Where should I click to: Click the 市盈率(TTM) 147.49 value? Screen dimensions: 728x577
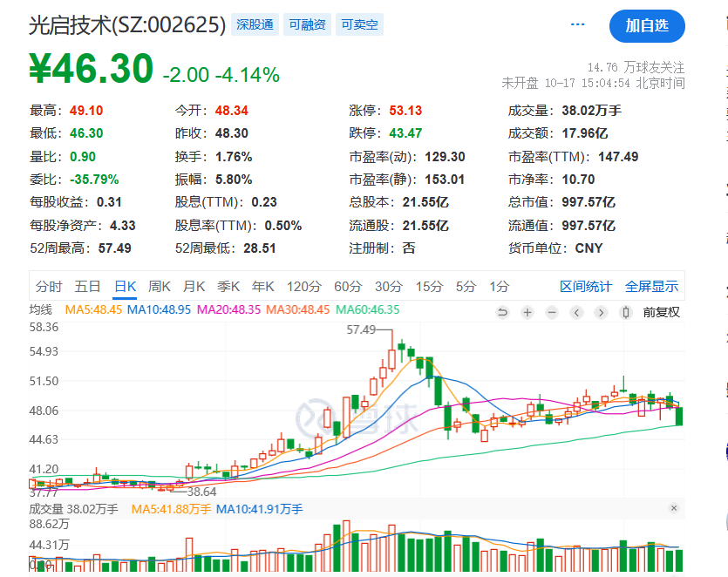tap(618, 156)
